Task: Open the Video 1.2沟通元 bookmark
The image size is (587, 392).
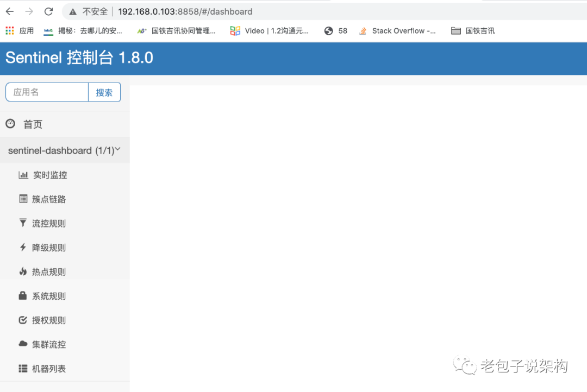Action: pyautogui.click(x=270, y=30)
